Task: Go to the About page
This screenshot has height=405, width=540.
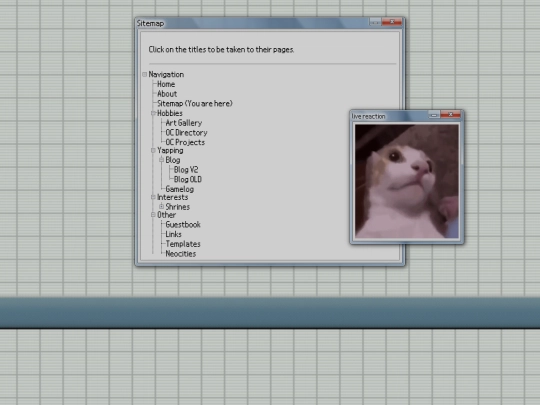Action: coord(167,94)
